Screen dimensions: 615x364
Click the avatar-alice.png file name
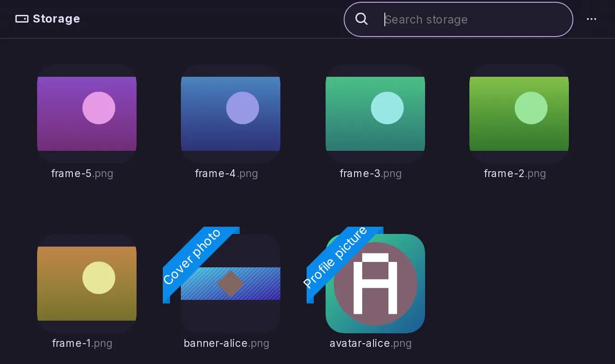371,343
